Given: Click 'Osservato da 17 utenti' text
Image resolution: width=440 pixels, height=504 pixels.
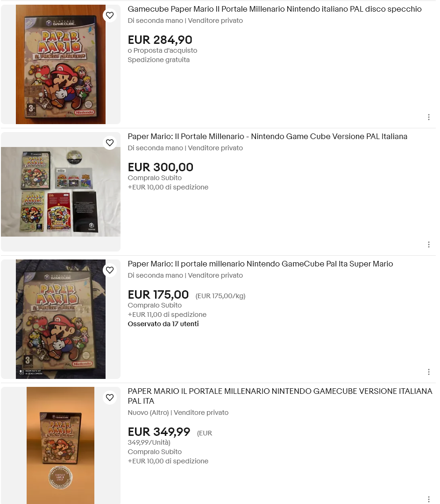Looking at the screenshot, I should coord(163,324).
